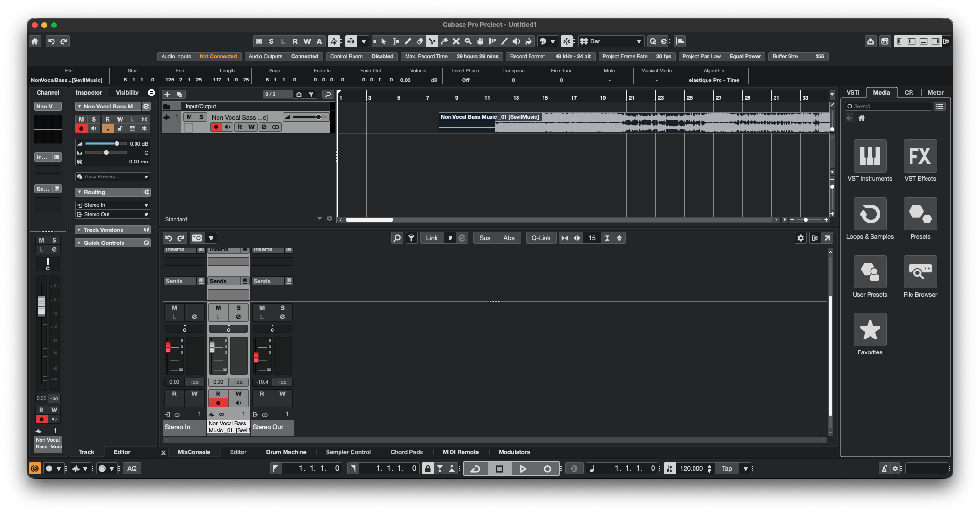Select the Eraser tool
This screenshot has width=980, height=514.
pos(420,41)
